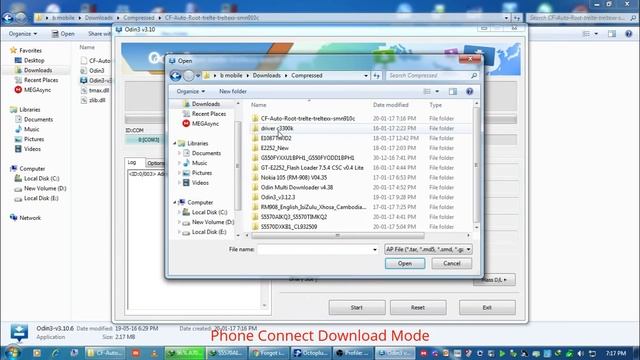
Task: Click the Open button in the dialog
Action: click(404, 264)
